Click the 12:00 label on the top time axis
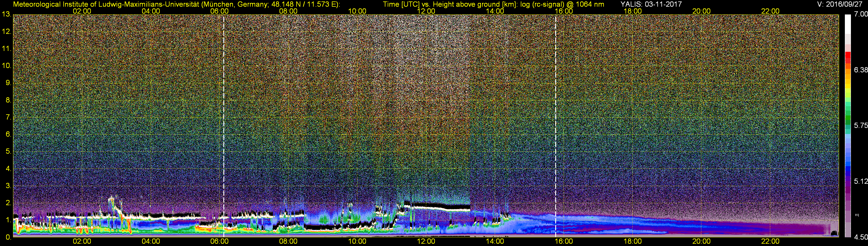Viewport: 868px width, 246px height. 426,11
